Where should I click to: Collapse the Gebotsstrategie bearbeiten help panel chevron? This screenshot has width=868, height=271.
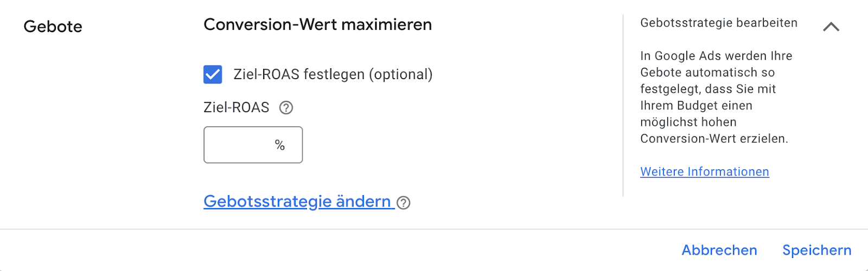pos(831,27)
